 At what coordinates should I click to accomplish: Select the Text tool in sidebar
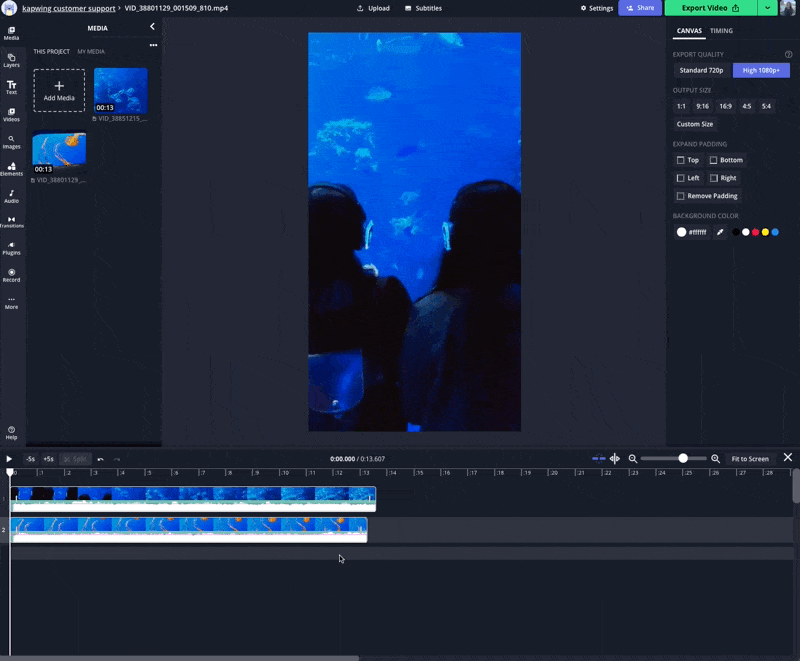11,87
